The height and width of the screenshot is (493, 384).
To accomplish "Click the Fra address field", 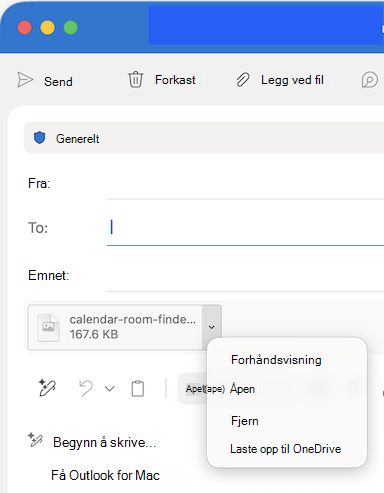I will tap(245, 184).
